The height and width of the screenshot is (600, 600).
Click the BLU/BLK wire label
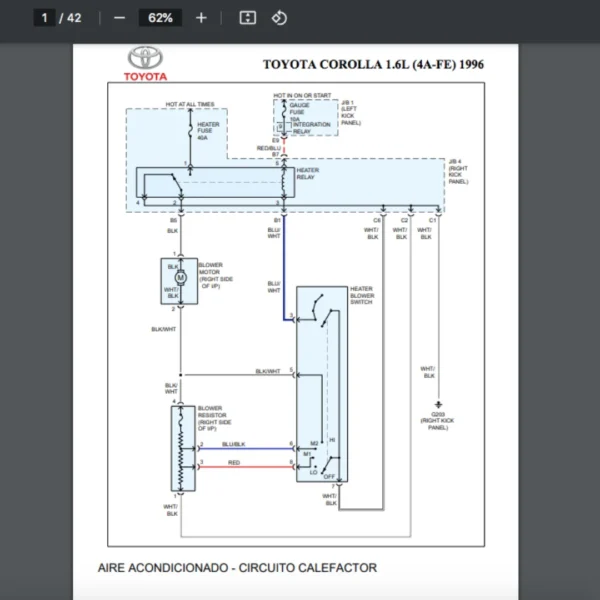(x=233, y=443)
